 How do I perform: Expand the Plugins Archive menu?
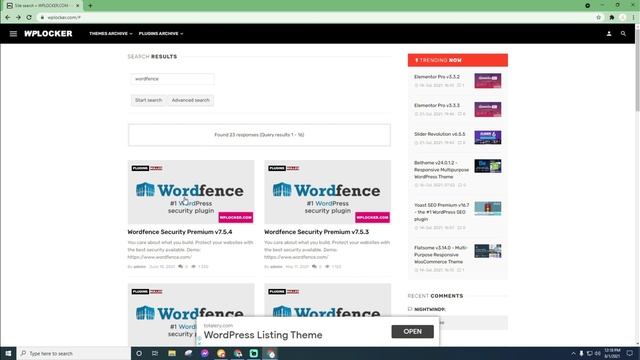click(161, 34)
